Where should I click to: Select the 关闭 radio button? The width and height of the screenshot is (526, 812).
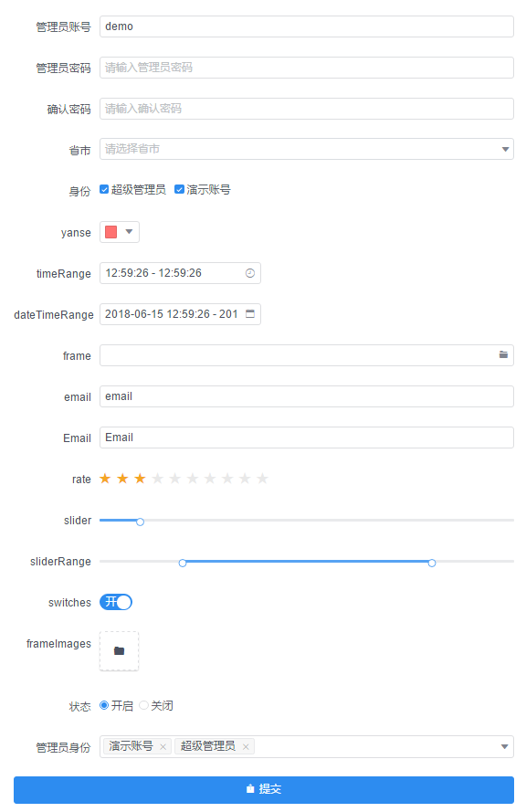[144, 705]
